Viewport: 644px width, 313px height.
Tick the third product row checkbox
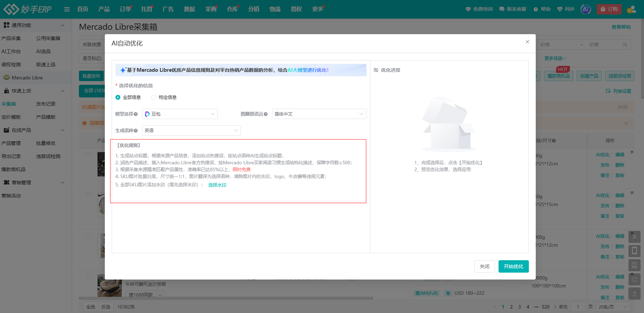tap(88, 236)
